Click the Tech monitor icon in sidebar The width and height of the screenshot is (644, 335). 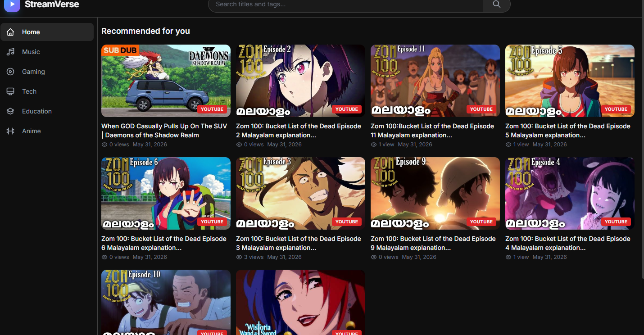coord(10,91)
